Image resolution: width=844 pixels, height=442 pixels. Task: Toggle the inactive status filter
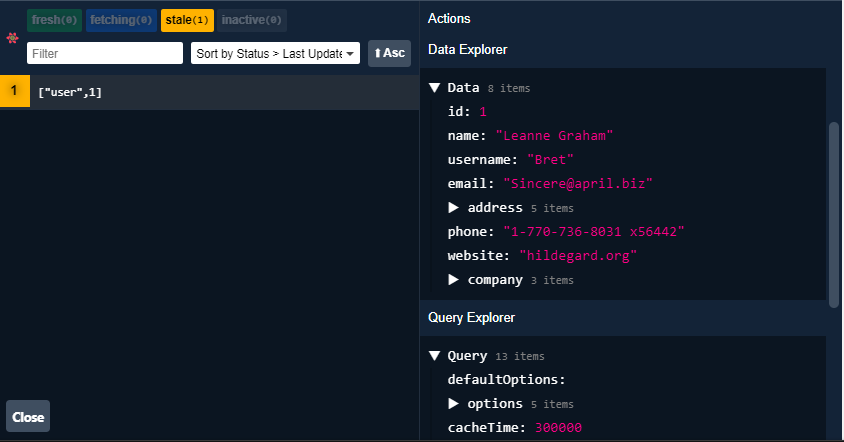(252, 20)
